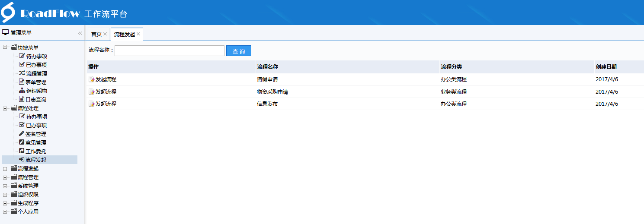This screenshot has height=224, width=644.
Task: Select the 请假申请 process name cell
Action: (x=267, y=79)
